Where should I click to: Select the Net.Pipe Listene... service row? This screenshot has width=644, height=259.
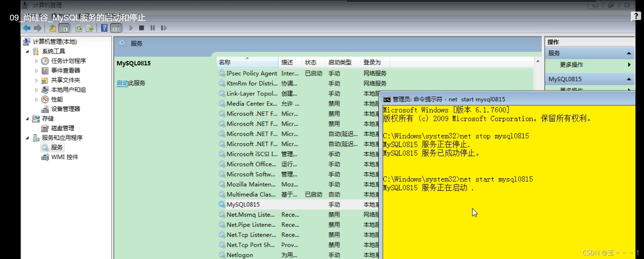pos(298,224)
